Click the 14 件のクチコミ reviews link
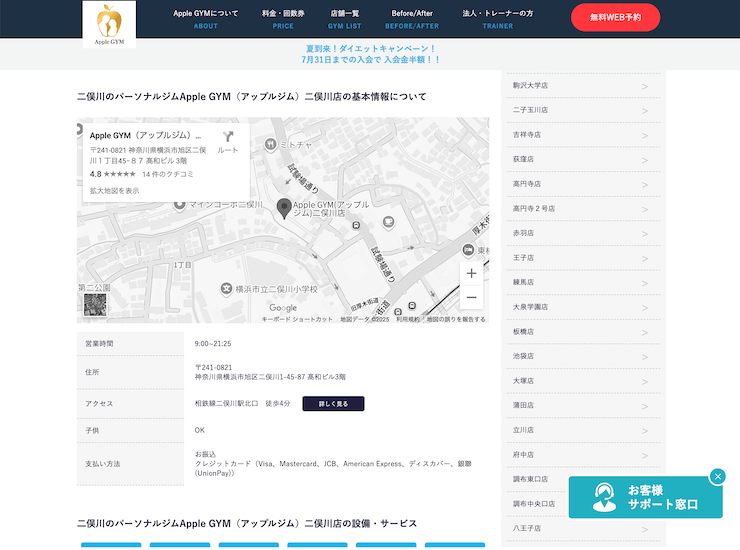Screen dimensions: 740x550 tap(168, 174)
